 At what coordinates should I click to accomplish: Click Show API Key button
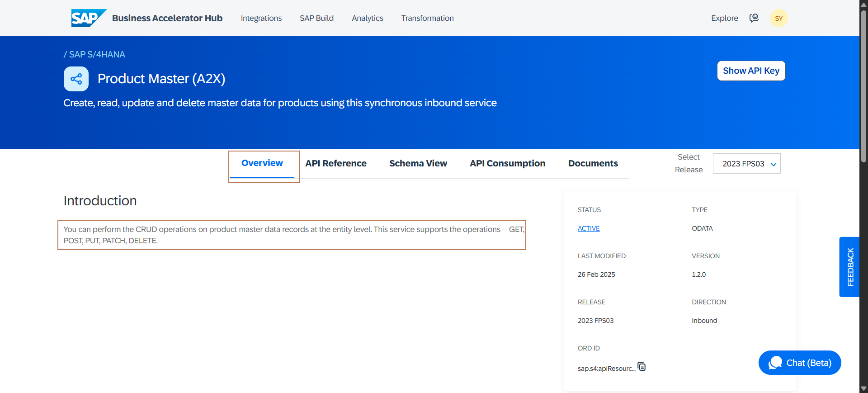[x=751, y=71]
